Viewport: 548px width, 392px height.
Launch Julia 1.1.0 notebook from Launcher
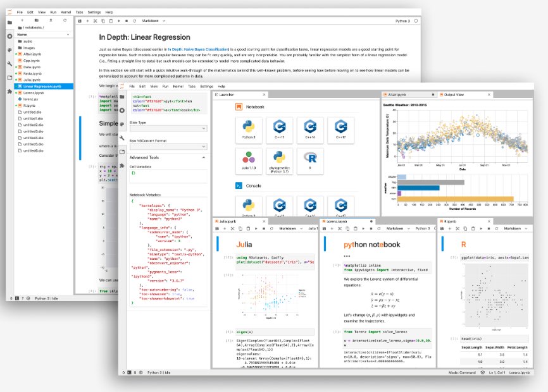click(x=249, y=161)
